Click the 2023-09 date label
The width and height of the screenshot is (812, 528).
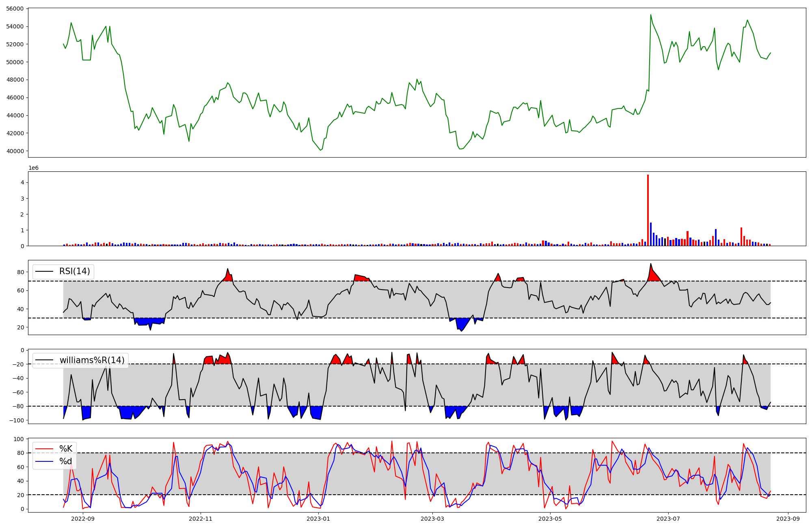pyautogui.click(x=788, y=519)
